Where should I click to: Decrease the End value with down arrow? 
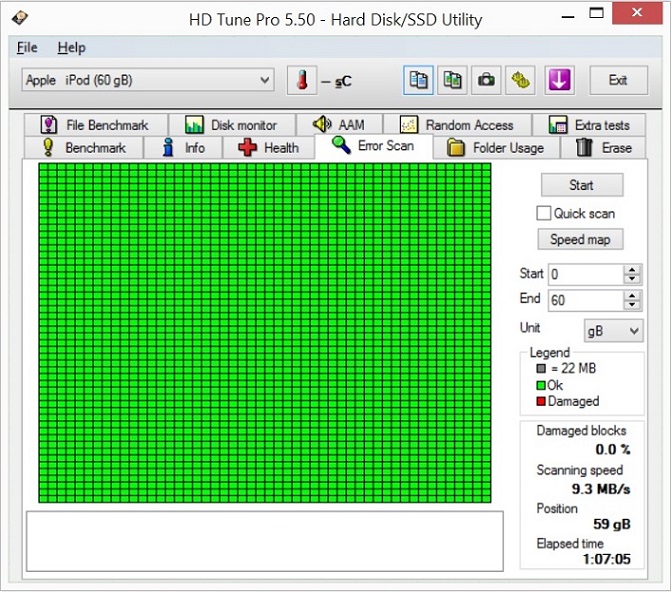point(632,305)
